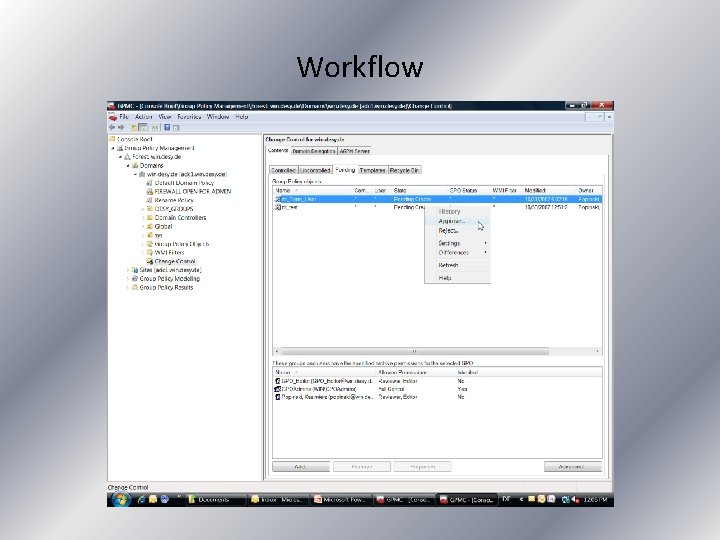Click the Domain Controllers OU folder icon
720x540 pixels.
pyautogui.click(x=149, y=218)
